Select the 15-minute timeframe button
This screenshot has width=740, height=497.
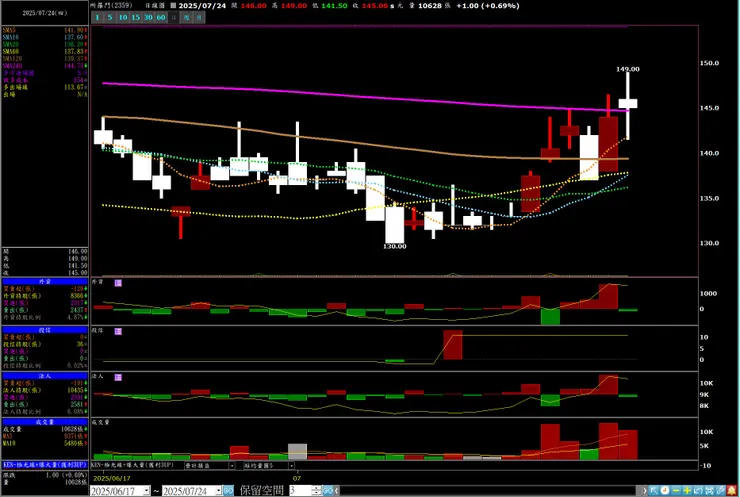pyautogui.click(x=135, y=17)
